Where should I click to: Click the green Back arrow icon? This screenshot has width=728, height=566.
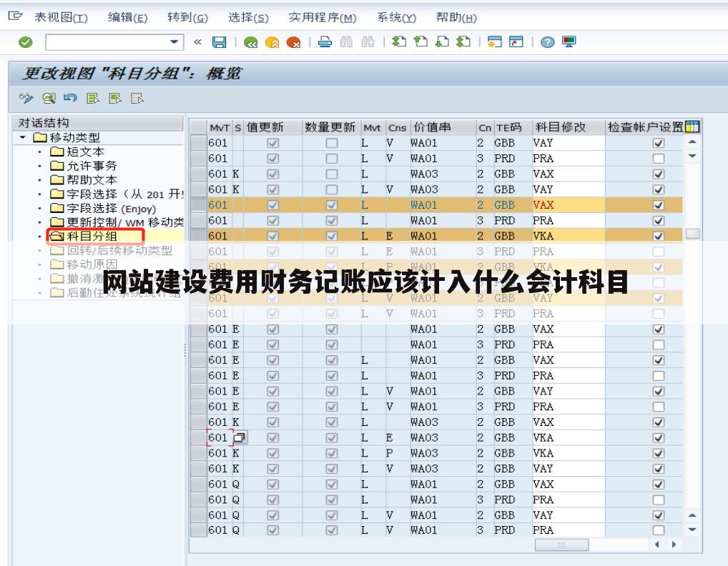[x=250, y=41]
